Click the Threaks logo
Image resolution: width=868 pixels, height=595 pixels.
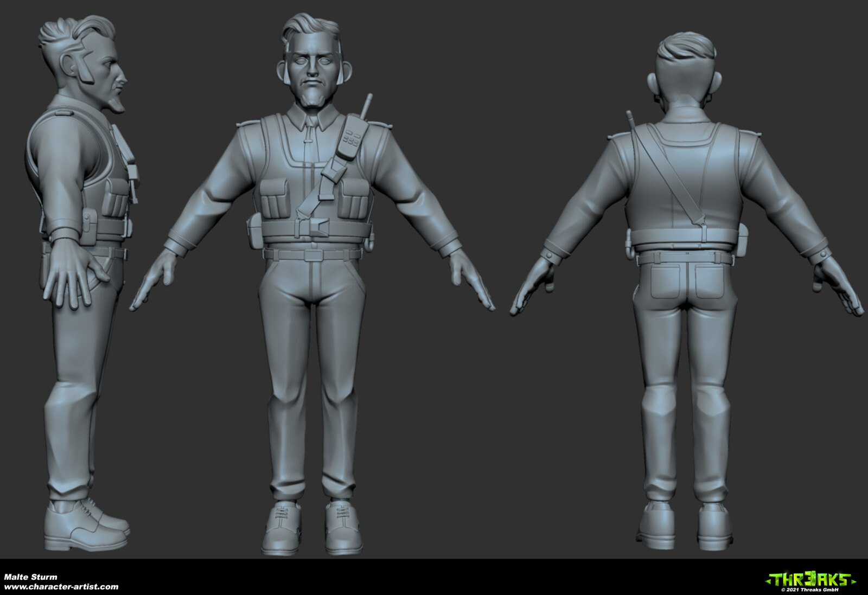(810, 578)
